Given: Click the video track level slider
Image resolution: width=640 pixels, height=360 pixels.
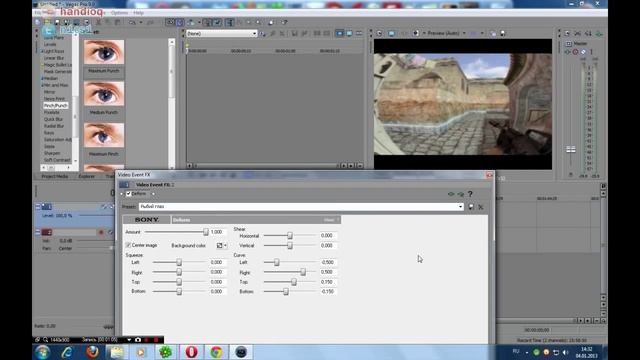Looking at the screenshot, I should tap(96, 216).
